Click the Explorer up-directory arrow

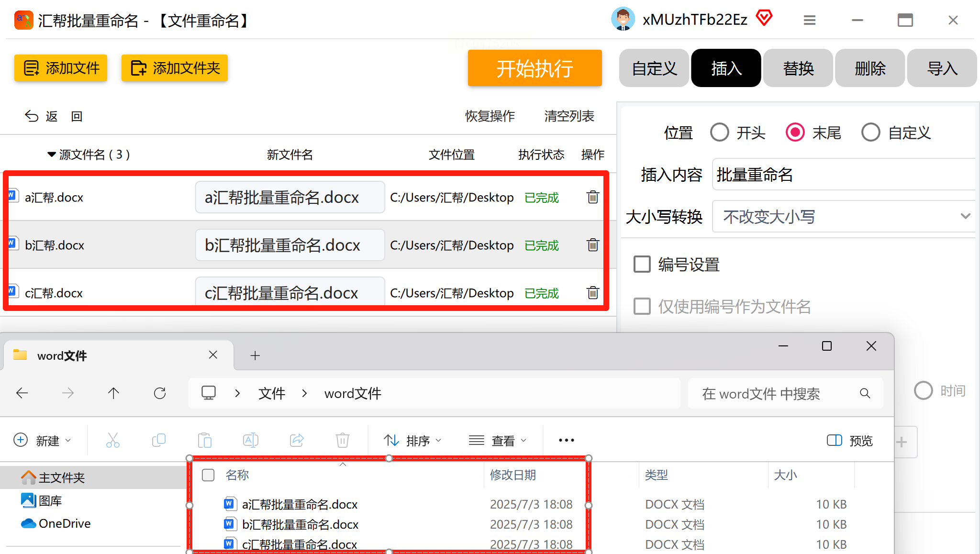coord(113,393)
